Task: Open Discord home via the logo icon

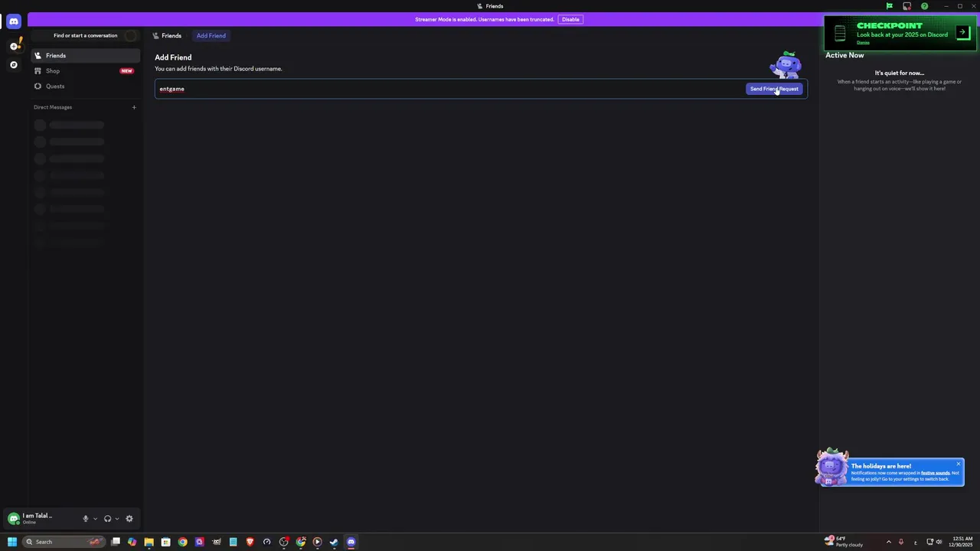Action: (x=14, y=21)
